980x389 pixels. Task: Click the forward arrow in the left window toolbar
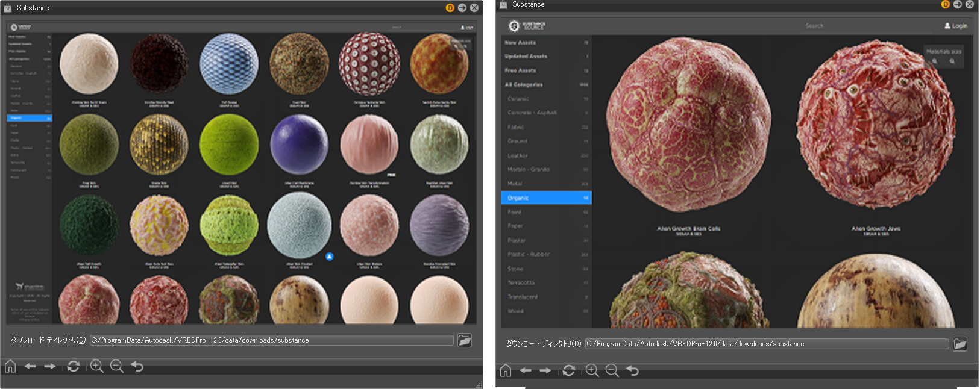[x=50, y=366]
